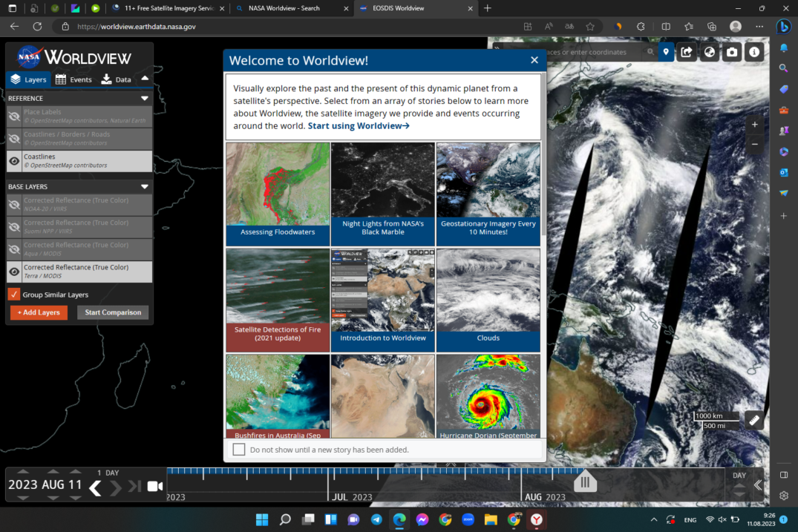
Task: Open the Data tab
Action: point(116,79)
